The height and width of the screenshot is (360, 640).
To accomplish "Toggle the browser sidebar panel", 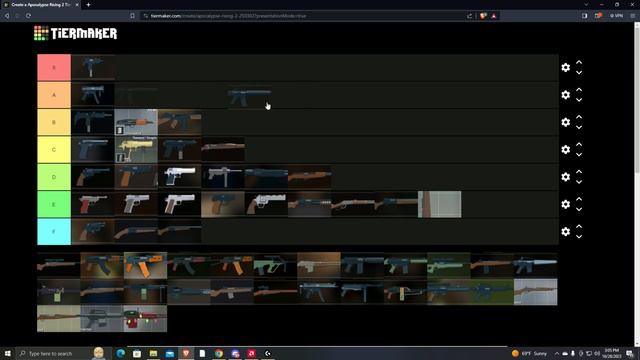I will [x=584, y=16].
